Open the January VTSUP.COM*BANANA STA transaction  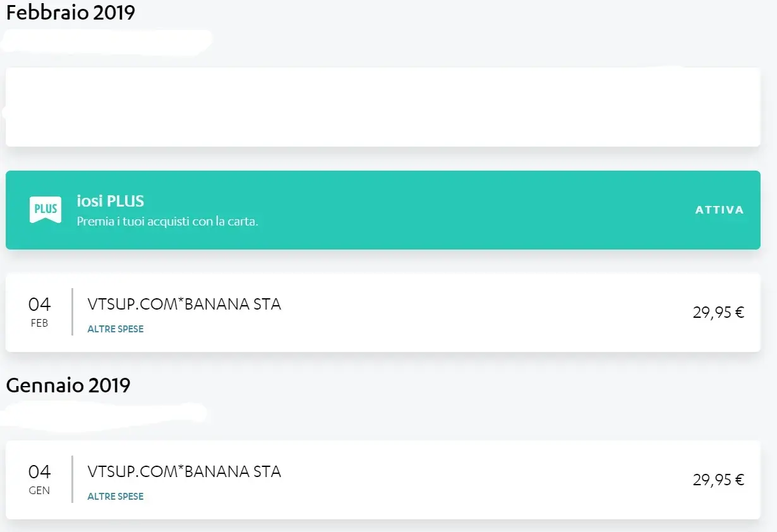184,472
